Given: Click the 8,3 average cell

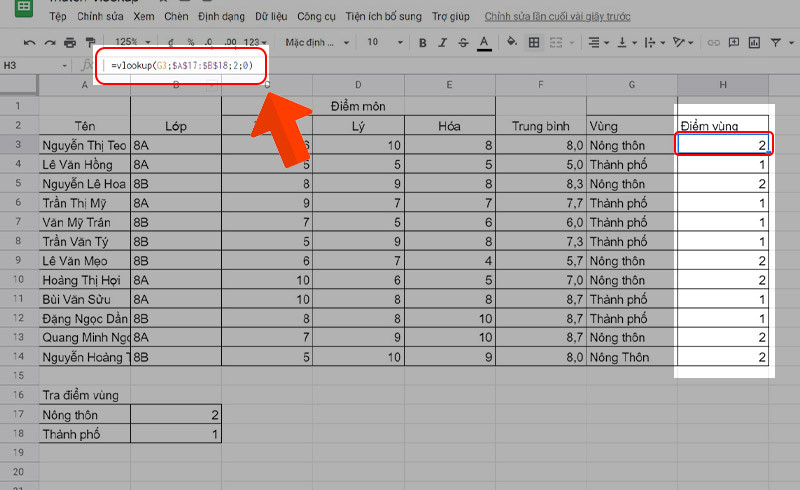Looking at the screenshot, I should click(x=541, y=184).
